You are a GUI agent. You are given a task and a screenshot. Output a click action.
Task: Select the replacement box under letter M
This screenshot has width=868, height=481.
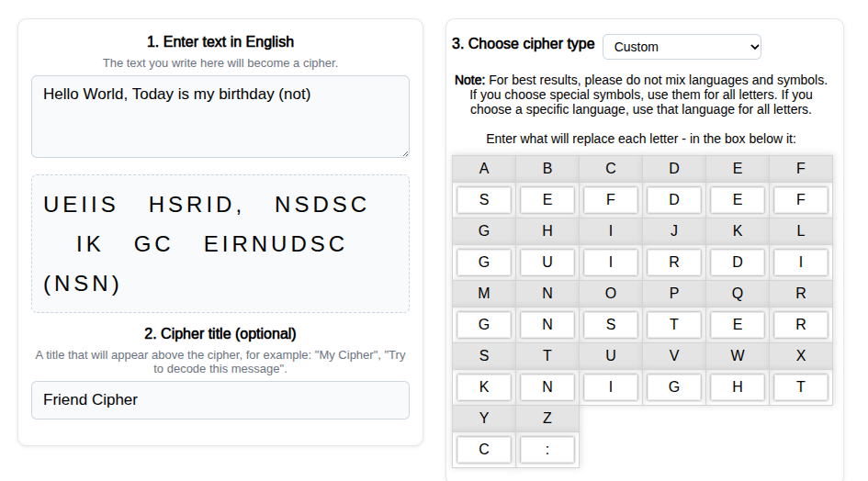[x=484, y=325]
